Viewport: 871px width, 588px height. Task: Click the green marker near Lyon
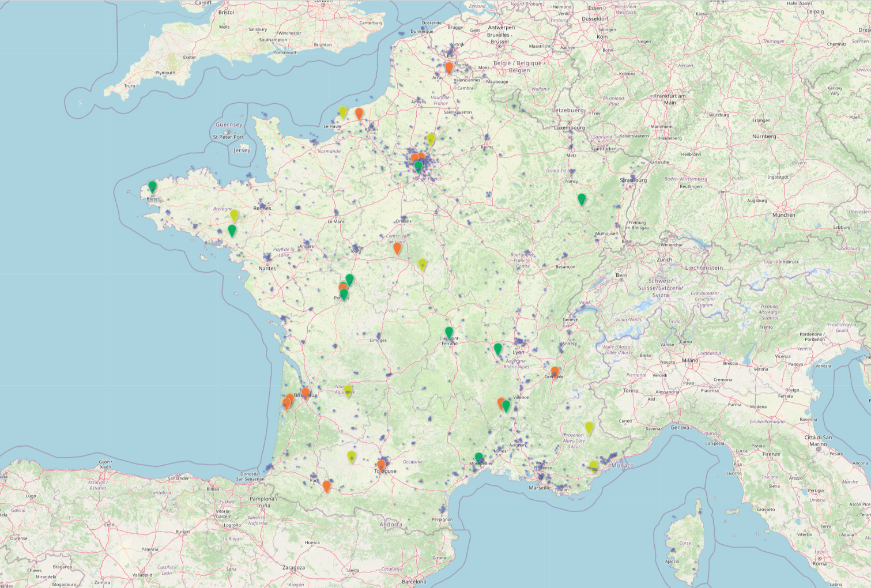pyautogui.click(x=497, y=349)
